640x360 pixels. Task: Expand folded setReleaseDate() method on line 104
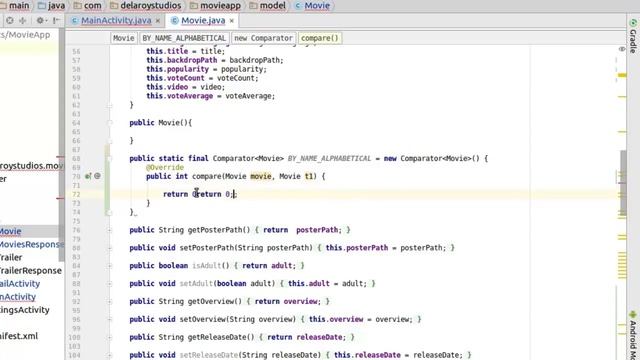click(109, 356)
